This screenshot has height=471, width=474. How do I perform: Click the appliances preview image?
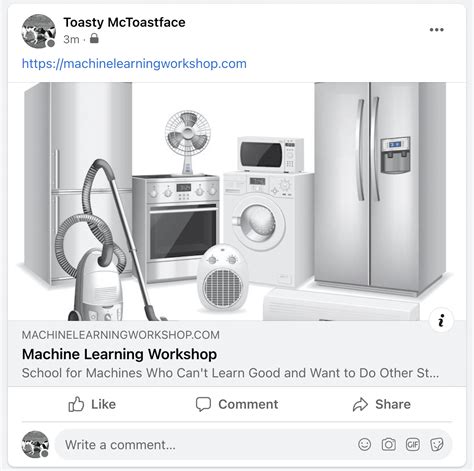pyautogui.click(x=237, y=201)
